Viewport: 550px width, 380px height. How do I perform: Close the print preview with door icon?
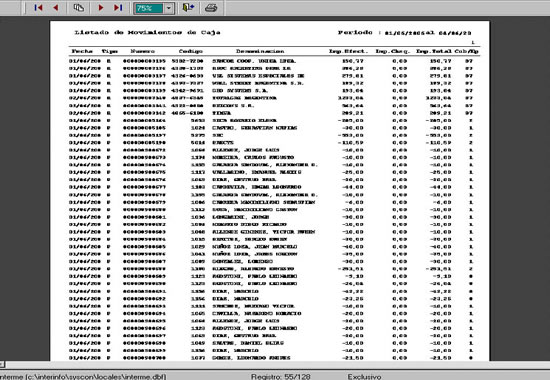pos(188,7)
